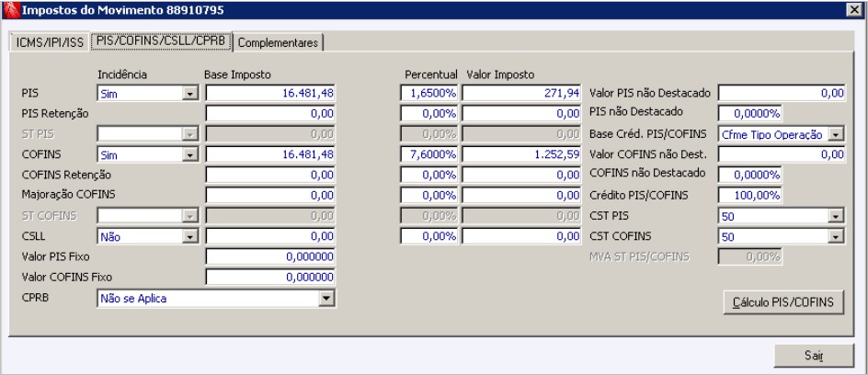Select the COFINS Valor Imposto field 1.252,59
868x375 pixels.
tap(522, 154)
